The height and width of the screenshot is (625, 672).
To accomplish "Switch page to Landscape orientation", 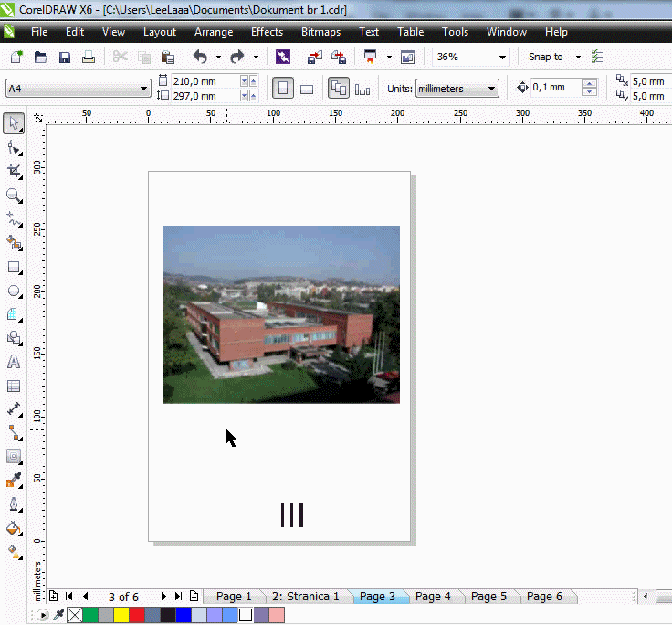I will click(307, 89).
